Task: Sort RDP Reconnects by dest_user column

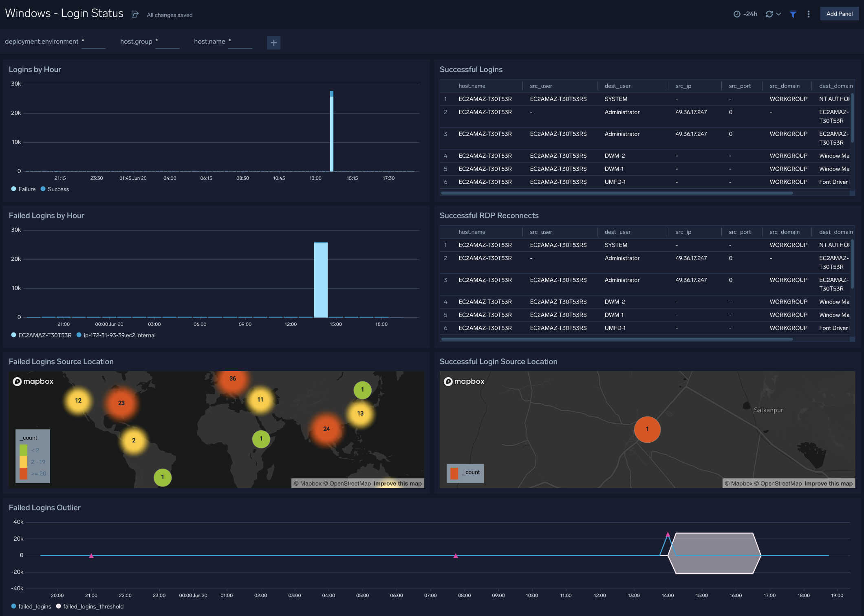Action: tap(617, 232)
